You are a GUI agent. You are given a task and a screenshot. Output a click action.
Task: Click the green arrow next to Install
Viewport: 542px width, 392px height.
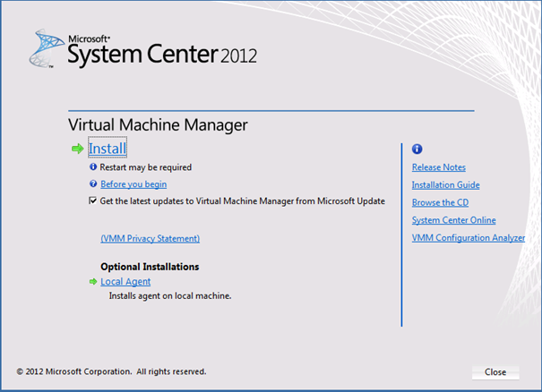click(x=77, y=149)
